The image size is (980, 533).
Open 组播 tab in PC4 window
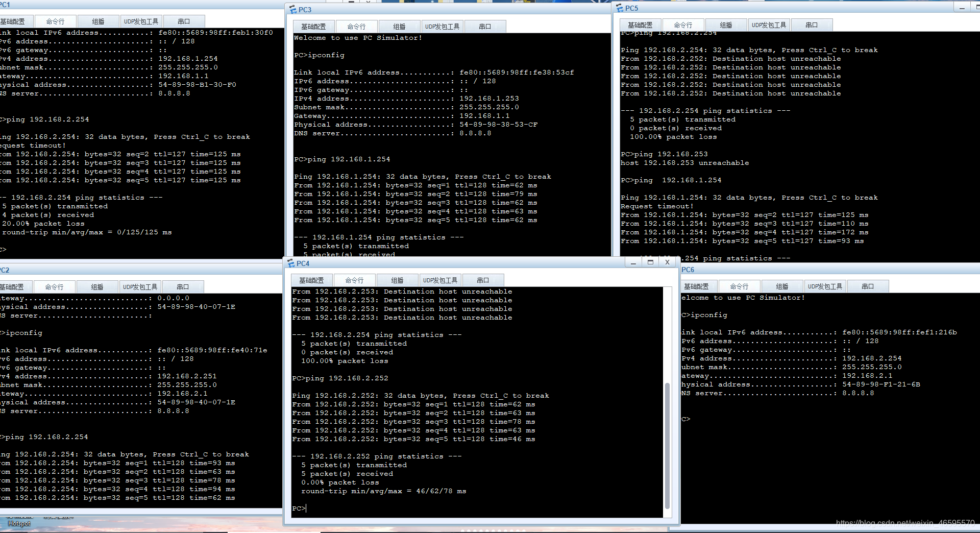pyautogui.click(x=398, y=280)
